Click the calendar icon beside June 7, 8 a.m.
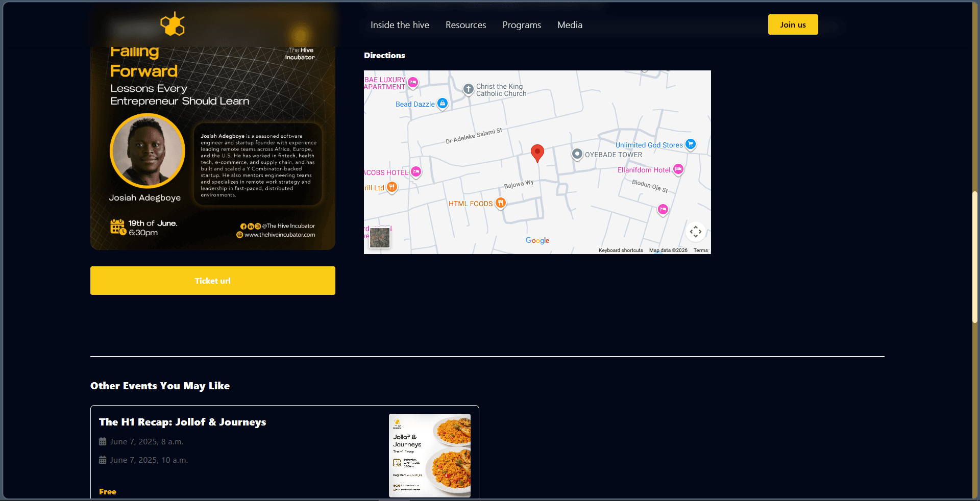Image resolution: width=980 pixels, height=501 pixels. (103, 442)
